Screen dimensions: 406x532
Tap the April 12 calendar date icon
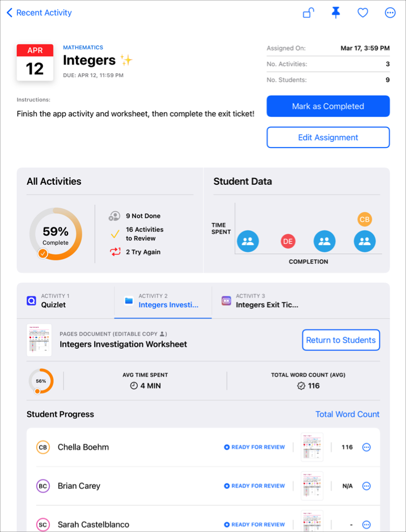35,62
